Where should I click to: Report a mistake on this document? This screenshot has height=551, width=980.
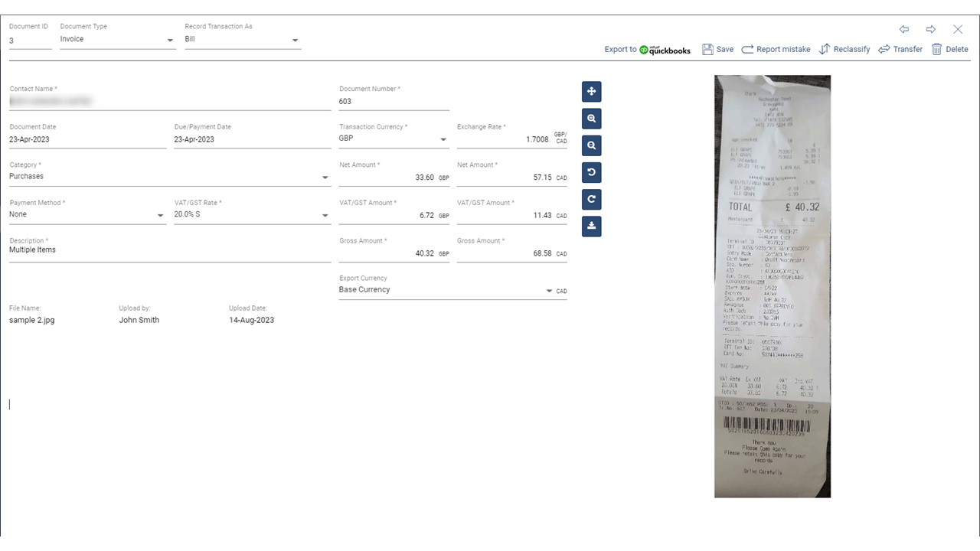pos(776,49)
